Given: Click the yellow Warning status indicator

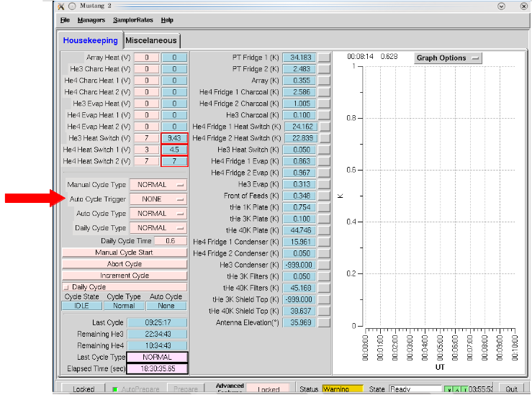Looking at the screenshot, I should point(343,389).
